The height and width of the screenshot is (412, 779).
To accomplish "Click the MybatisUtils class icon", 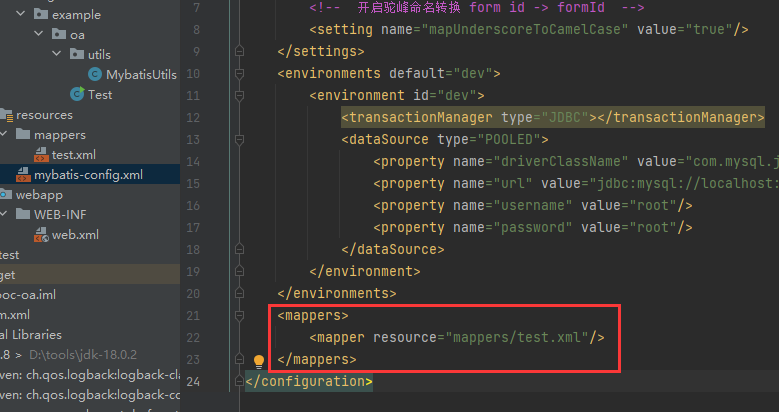I will tap(95, 74).
